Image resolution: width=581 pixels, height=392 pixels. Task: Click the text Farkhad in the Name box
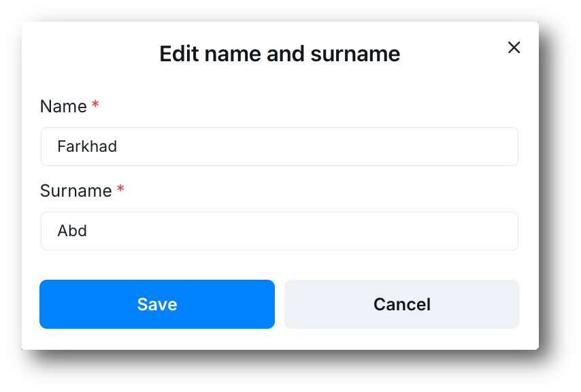[x=87, y=146]
